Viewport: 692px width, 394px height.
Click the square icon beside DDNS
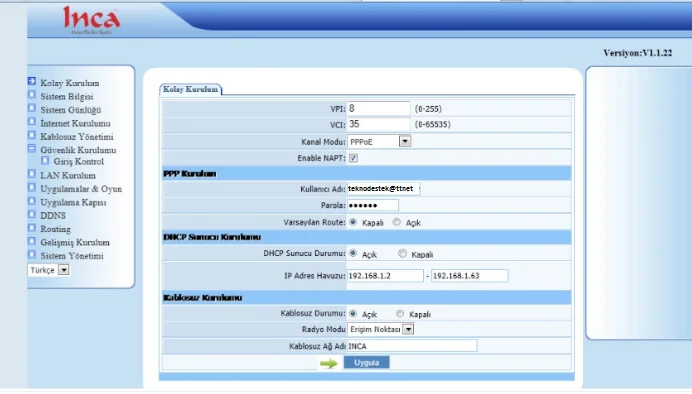[32, 214]
